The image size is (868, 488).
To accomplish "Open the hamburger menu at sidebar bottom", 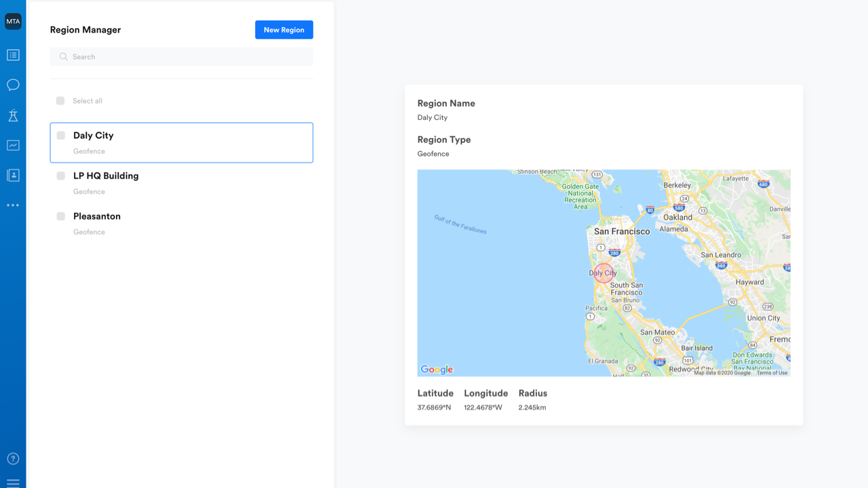I will click(13, 482).
